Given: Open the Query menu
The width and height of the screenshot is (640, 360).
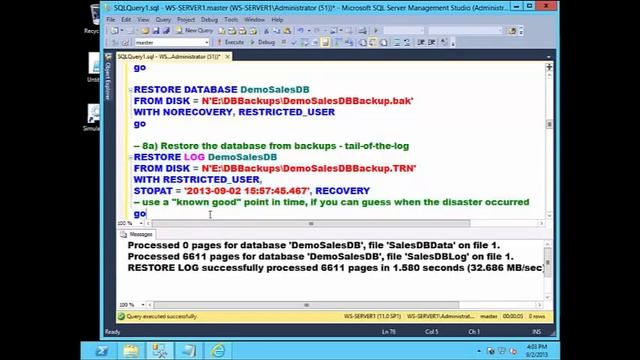Looking at the screenshot, I should point(163,19).
